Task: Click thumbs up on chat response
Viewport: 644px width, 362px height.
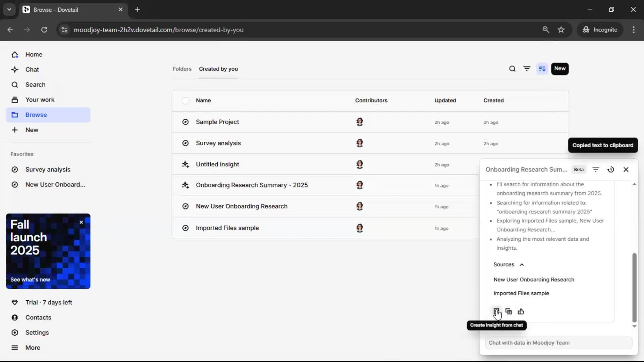Action: click(x=521, y=312)
